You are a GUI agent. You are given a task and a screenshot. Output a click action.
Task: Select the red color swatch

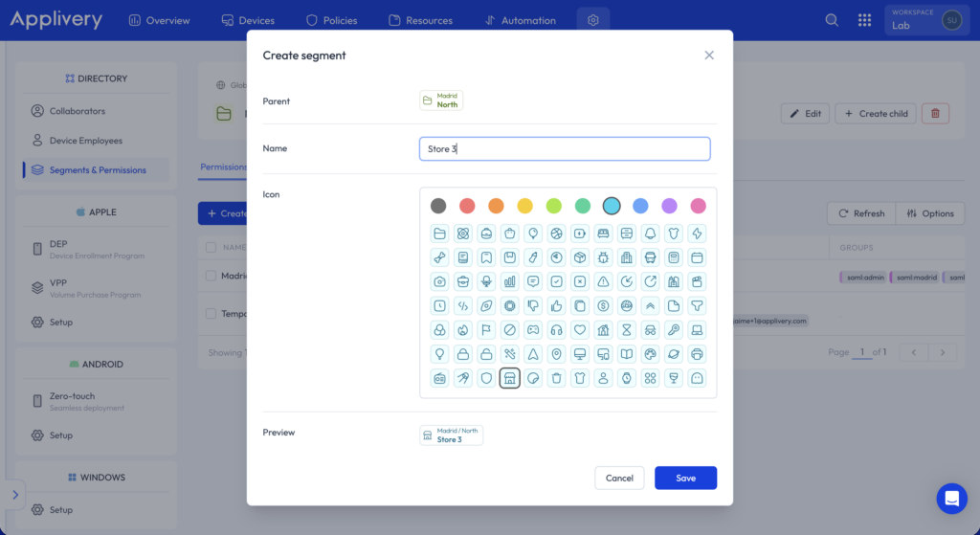[467, 206]
